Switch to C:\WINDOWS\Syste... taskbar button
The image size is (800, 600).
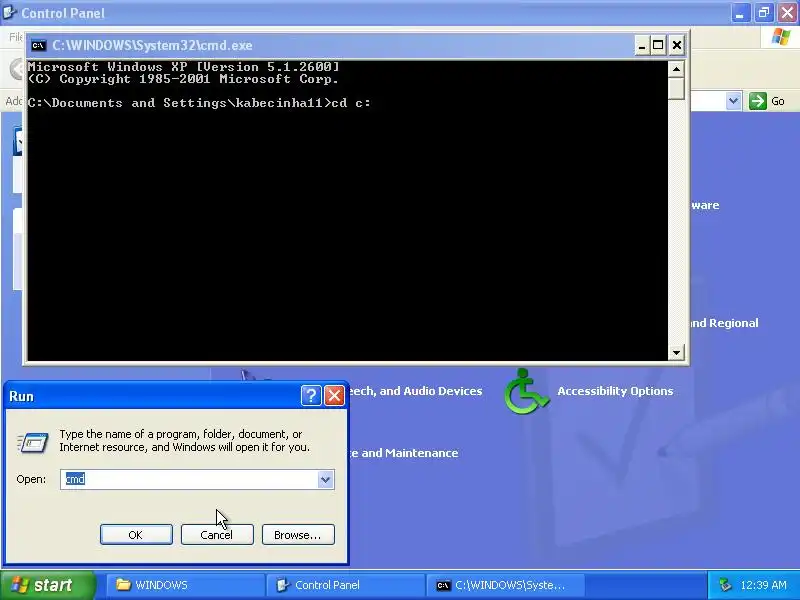pos(505,585)
